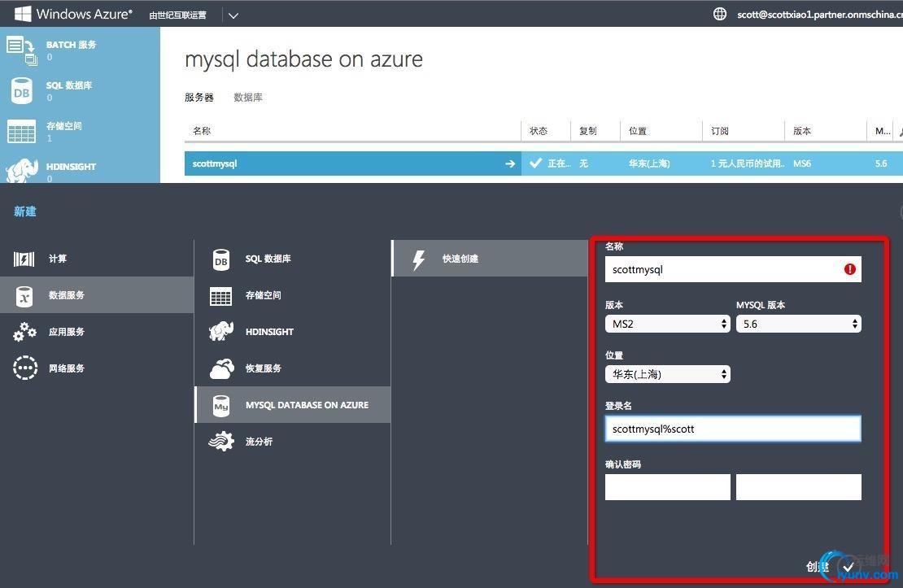Viewport: 903px width, 588px height.
Task: Open the 版本 MS2 dropdown
Action: (x=667, y=324)
